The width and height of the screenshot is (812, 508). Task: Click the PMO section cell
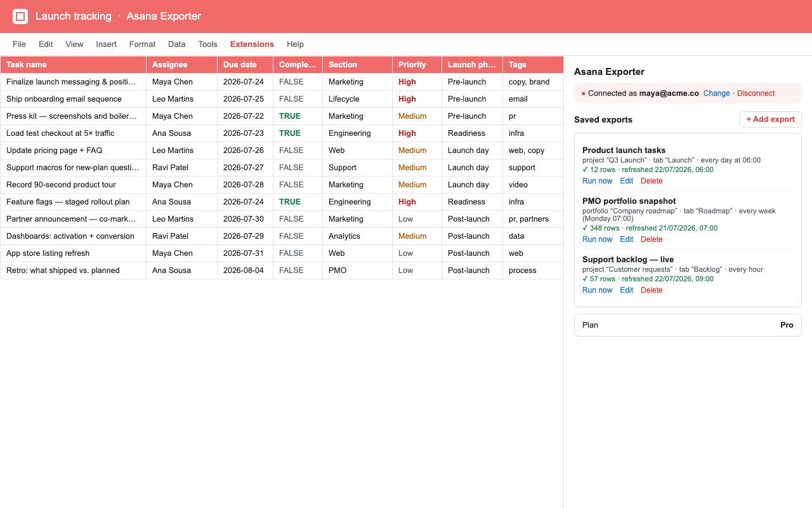pyautogui.click(x=357, y=271)
